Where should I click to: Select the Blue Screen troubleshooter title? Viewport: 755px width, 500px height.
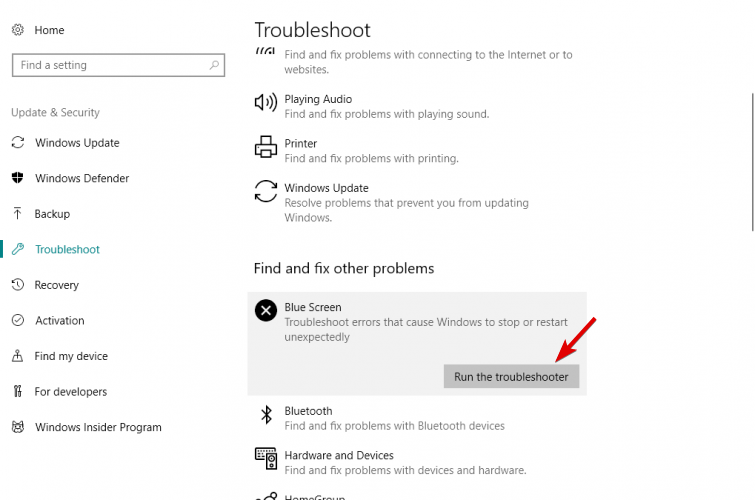point(312,307)
